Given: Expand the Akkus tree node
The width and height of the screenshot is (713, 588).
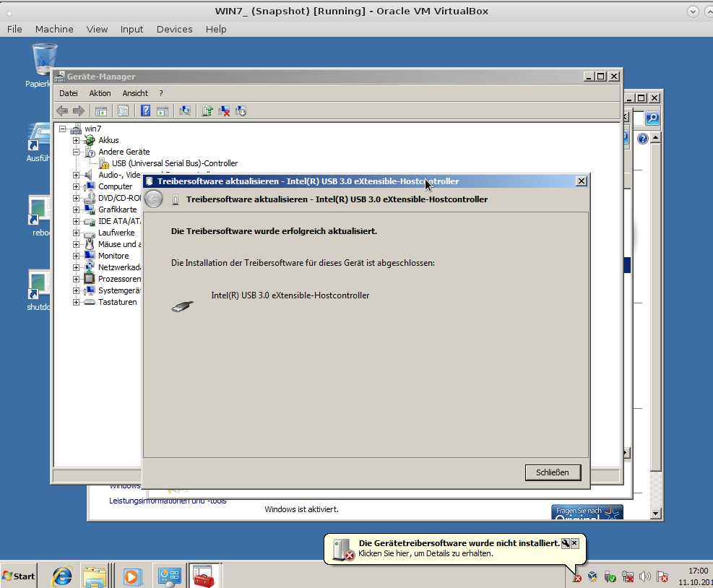Looking at the screenshot, I should [76, 140].
